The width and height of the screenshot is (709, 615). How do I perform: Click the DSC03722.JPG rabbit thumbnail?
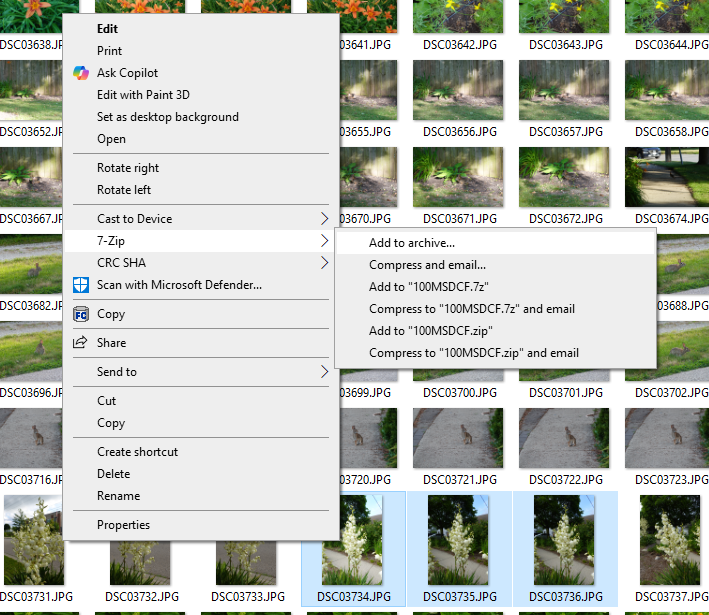[564, 438]
